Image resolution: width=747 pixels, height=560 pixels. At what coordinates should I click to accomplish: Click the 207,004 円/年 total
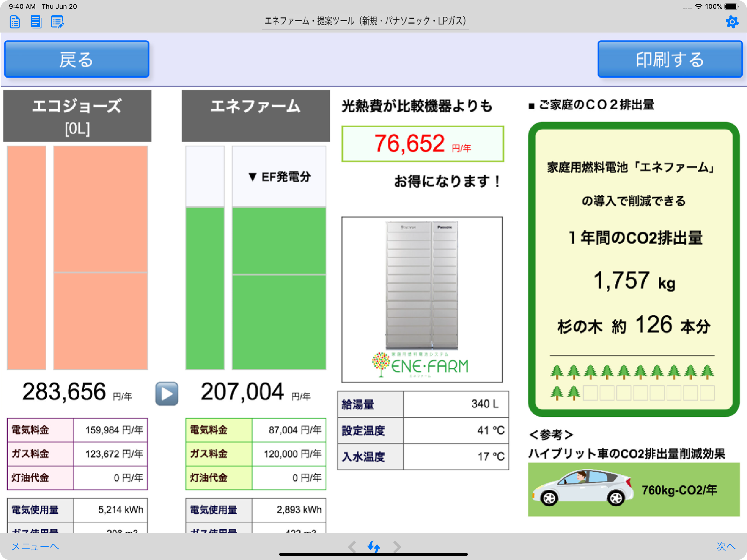tap(256, 392)
